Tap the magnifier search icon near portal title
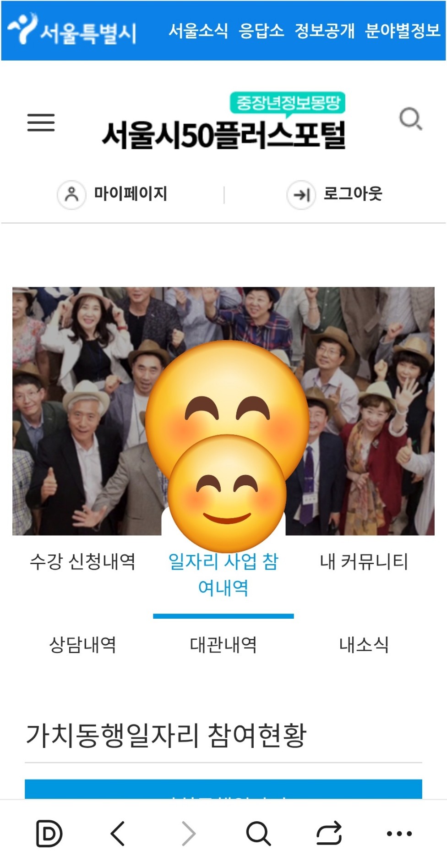The height and width of the screenshot is (868, 447). click(410, 119)
